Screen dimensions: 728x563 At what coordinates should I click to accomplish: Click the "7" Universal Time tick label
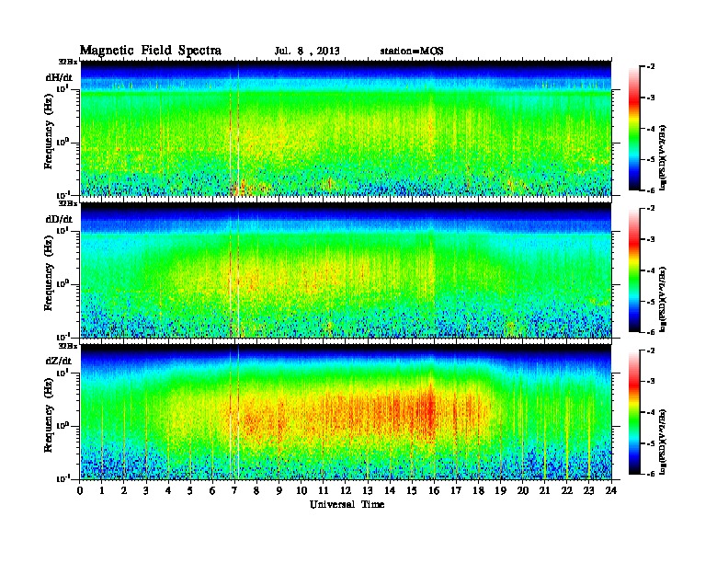[235, 491]
